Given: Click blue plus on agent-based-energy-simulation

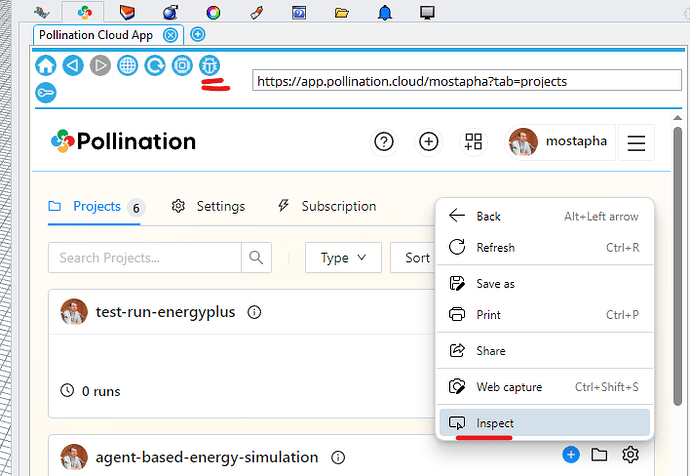Looking at the screenshot, I should coord(571,454).
